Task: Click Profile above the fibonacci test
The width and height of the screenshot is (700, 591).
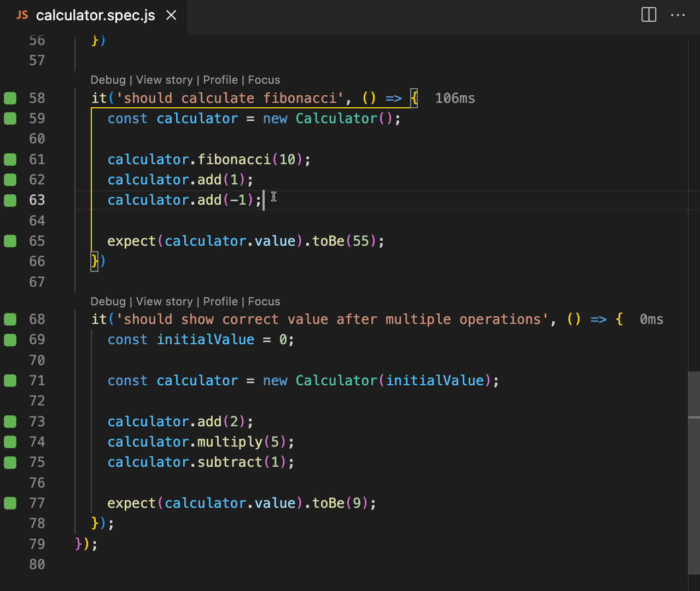Action: [x=220, y=80]
